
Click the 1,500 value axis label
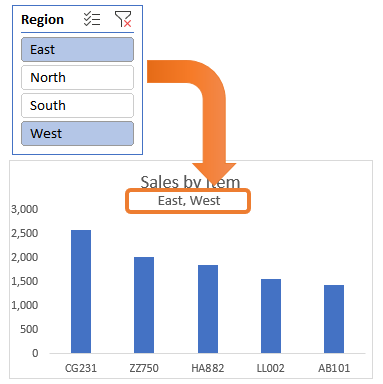coord(25,281)
